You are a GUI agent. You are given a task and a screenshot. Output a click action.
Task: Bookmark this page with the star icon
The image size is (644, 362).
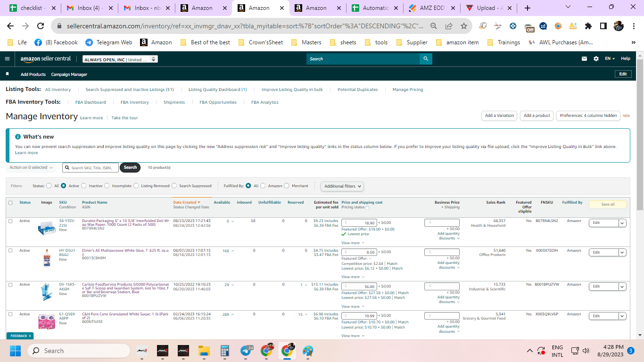click(464, 26)
